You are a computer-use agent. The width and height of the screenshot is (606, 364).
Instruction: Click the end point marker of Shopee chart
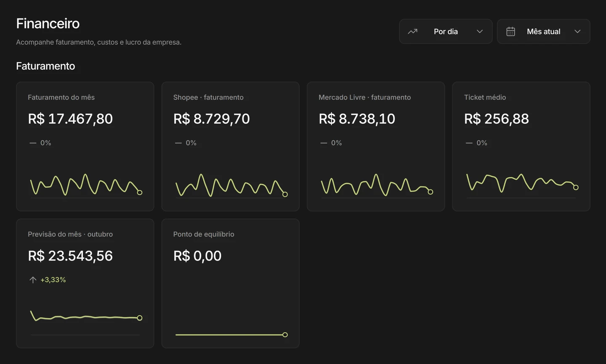tap(285, 194)
